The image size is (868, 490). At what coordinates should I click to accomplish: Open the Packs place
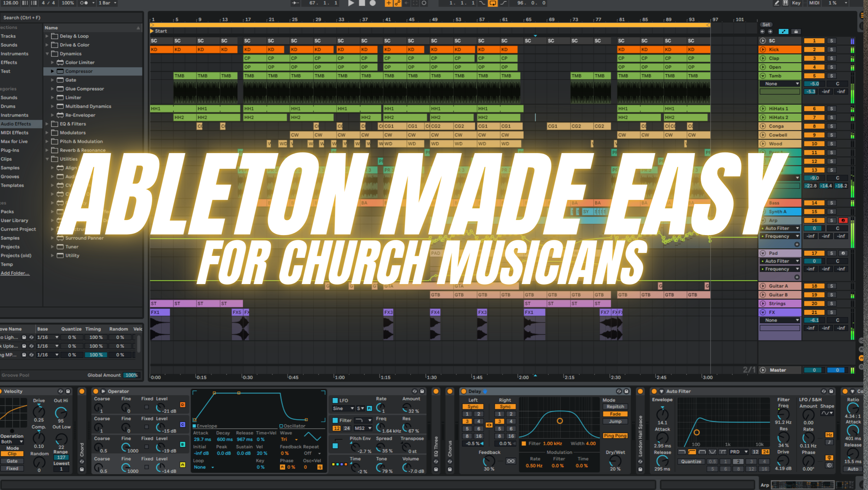(7, 211)
